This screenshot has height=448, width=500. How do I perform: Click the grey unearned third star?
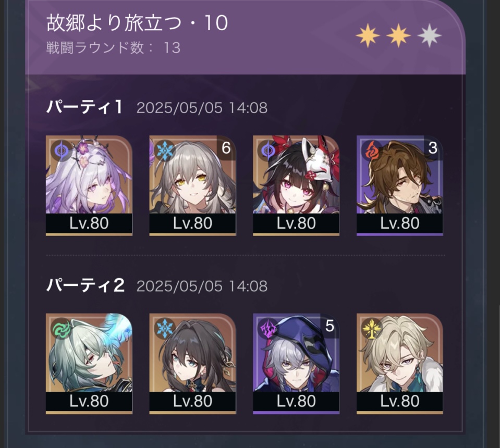[x=430, y=35]
